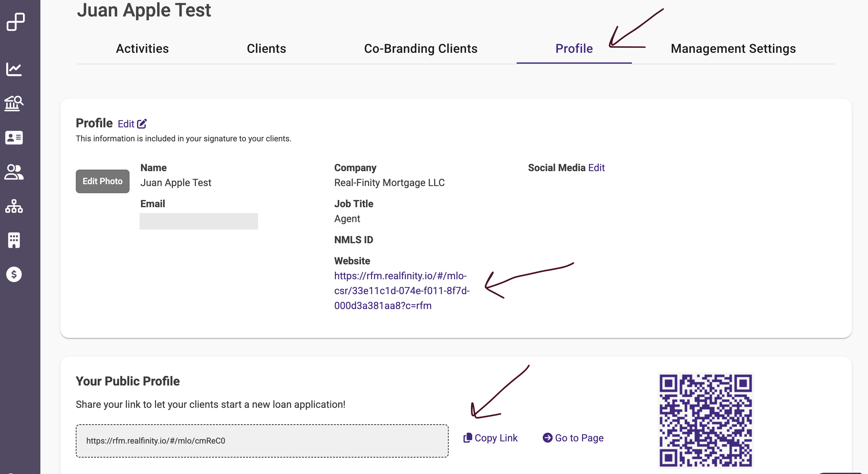Click the app logo icon in sidebar
The height and width of the screenshot is (474, 868).
(x=16, y=22)
